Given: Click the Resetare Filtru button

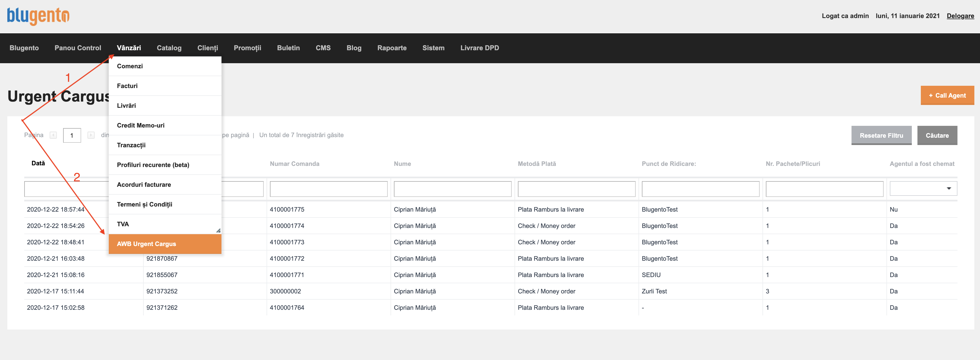Looking at the screenshot, I should (881, 136).
